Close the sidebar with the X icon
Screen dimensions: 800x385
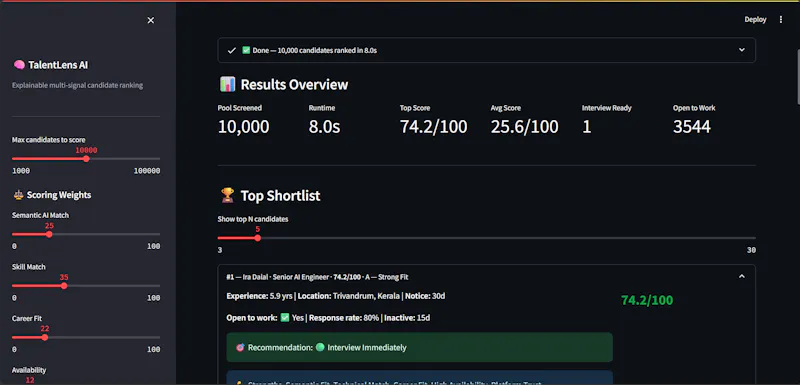(x=151, y=20)
